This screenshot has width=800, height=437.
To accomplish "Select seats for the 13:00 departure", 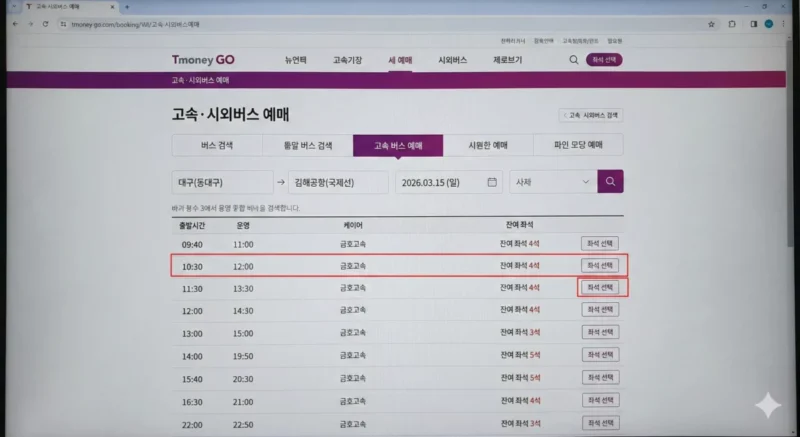I will [x=601, y=332].
